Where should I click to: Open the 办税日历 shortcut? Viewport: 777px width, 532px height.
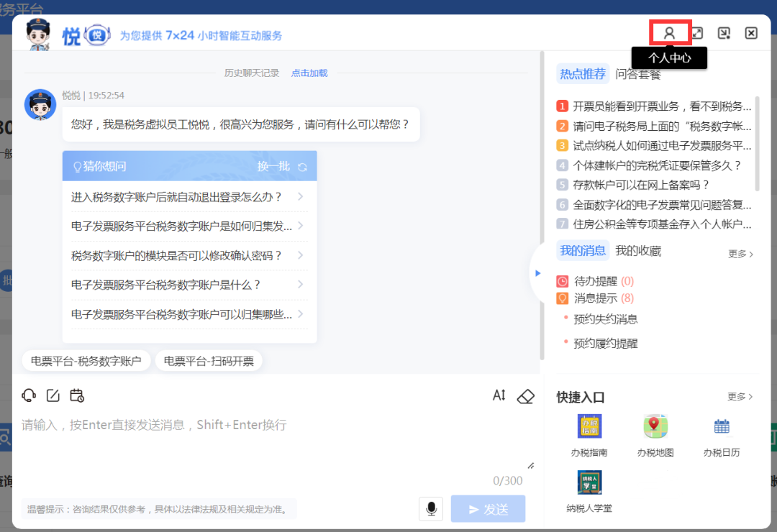point(721,436)
